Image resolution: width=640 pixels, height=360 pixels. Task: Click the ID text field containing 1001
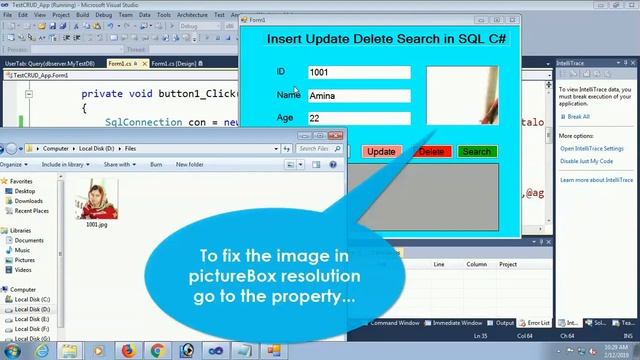[359, 72]
